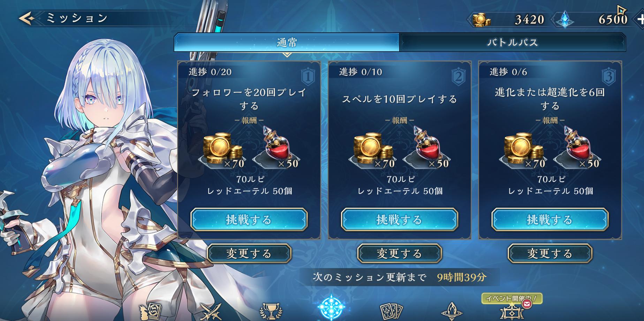Screen dimensions: 644x321
Task: Open the crossed swords battle icon
Action: pos(211,311)
